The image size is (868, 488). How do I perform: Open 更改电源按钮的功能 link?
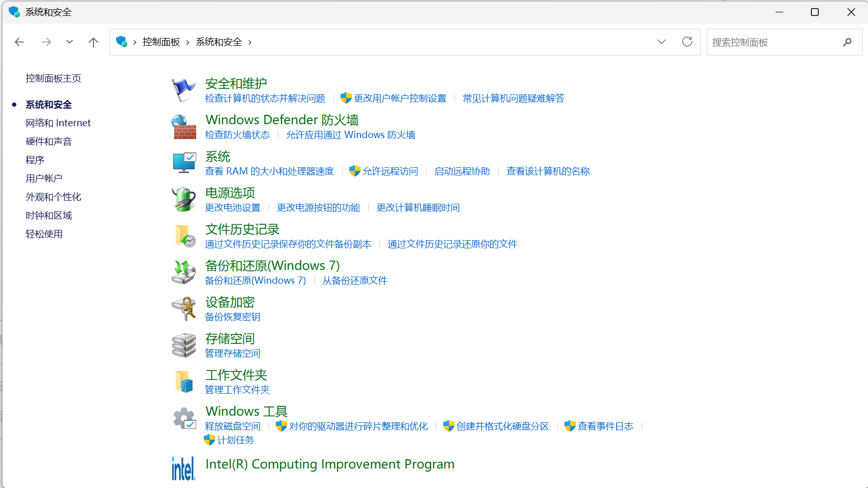pos(318,208)
